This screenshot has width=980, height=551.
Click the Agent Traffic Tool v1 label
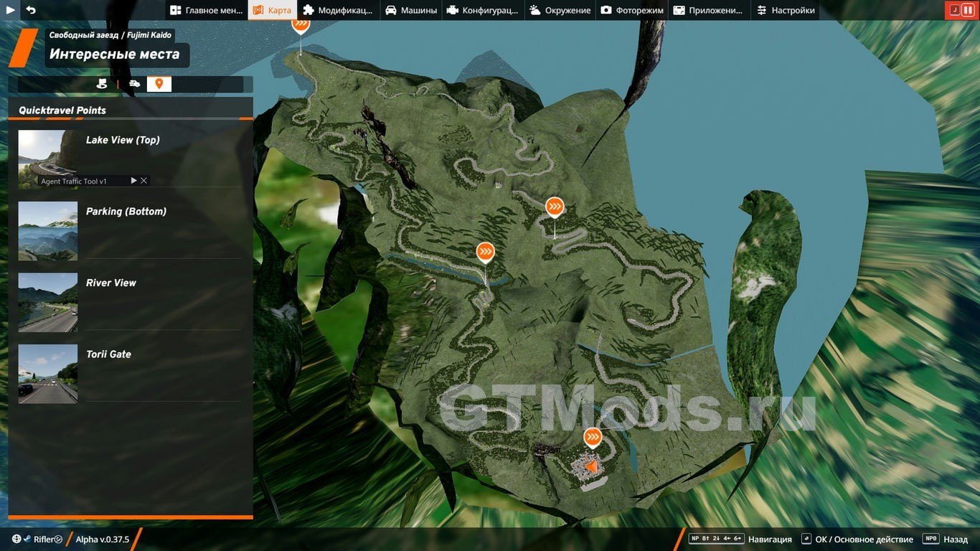point(74,182)
